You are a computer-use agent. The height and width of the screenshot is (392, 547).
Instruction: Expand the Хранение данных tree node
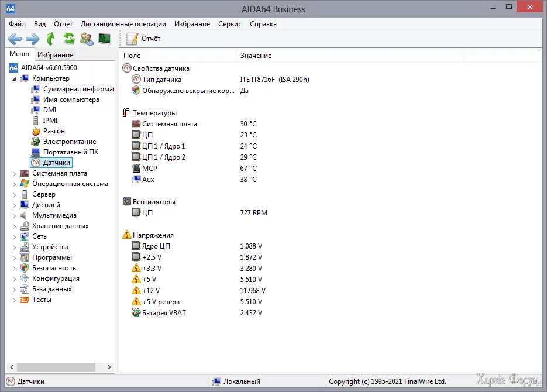click(x=15, y=226)
